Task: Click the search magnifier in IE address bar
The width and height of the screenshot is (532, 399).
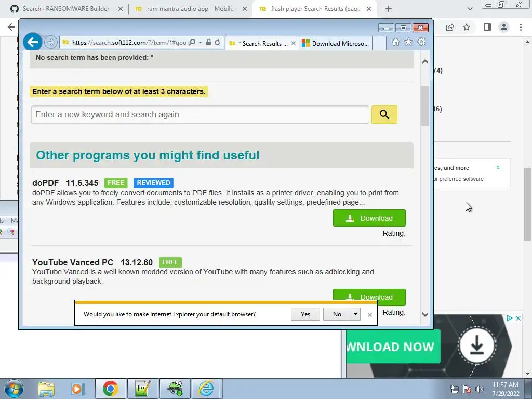Action: (x=192, y=43)
